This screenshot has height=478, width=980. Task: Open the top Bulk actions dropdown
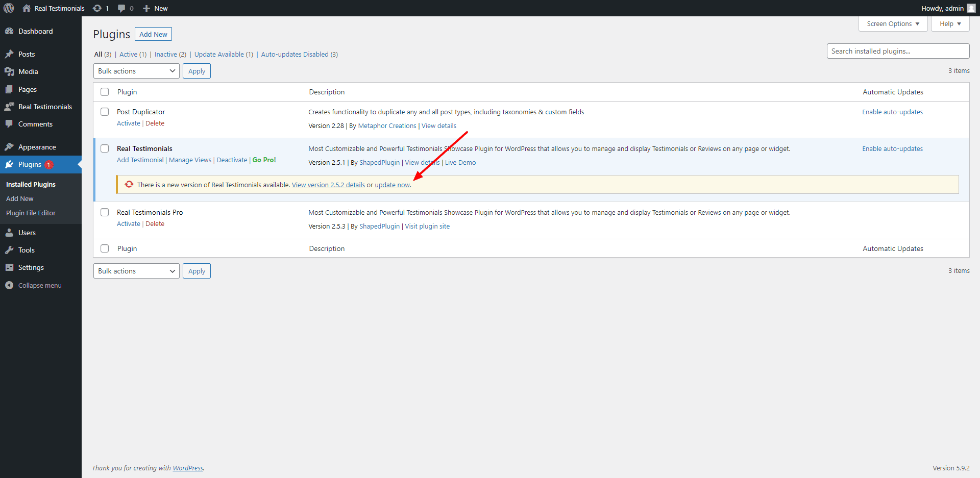(136, 71)
